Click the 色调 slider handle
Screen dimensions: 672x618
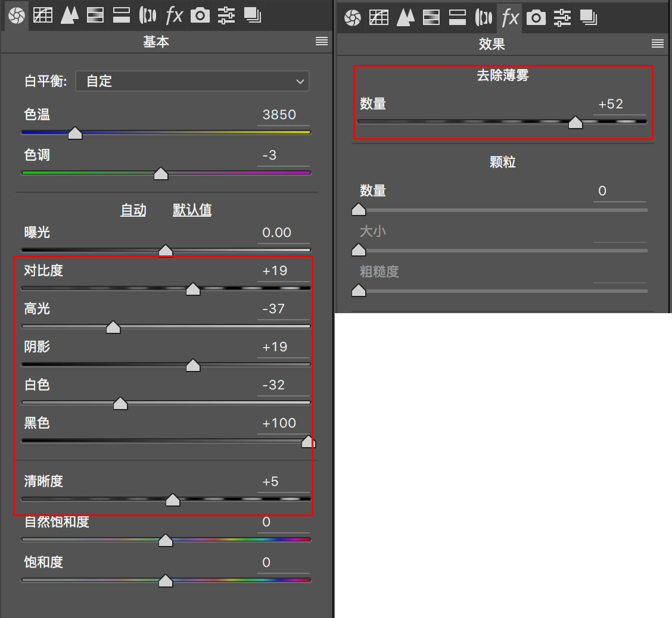tap(161, 173)
